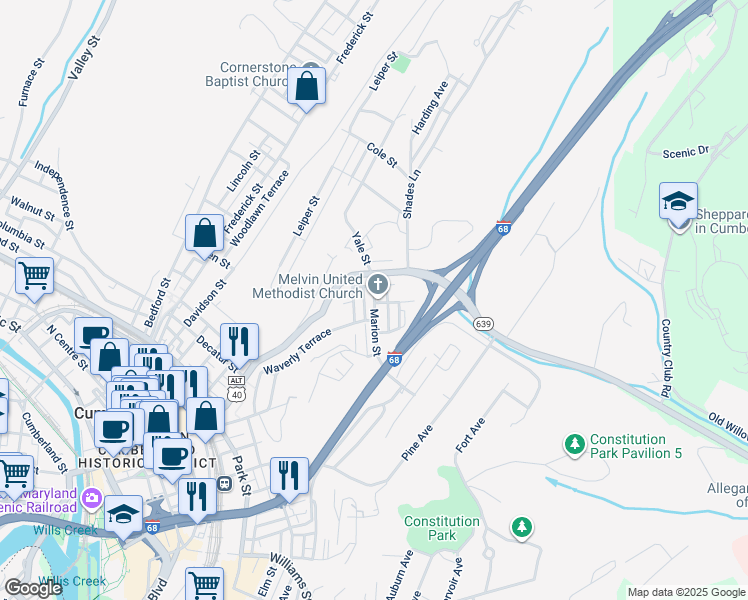
Task: Click the Cole St street label
Action: click(382, 155)
